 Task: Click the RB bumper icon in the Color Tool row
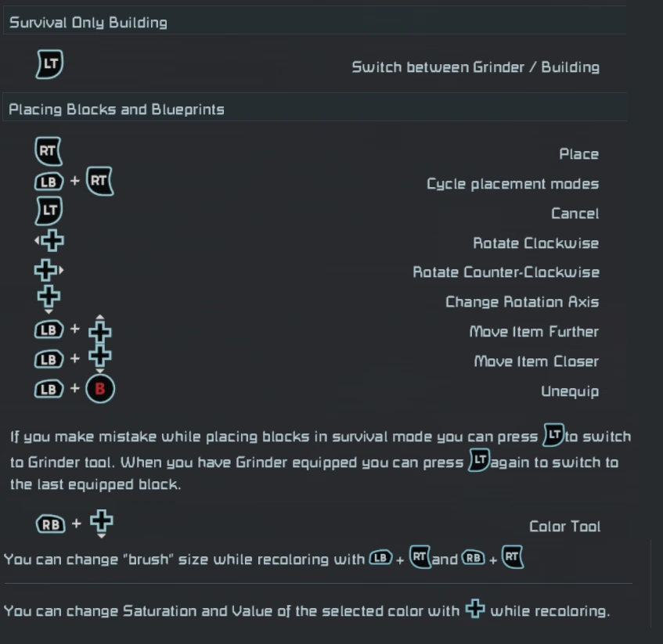(x=52, y=524)
